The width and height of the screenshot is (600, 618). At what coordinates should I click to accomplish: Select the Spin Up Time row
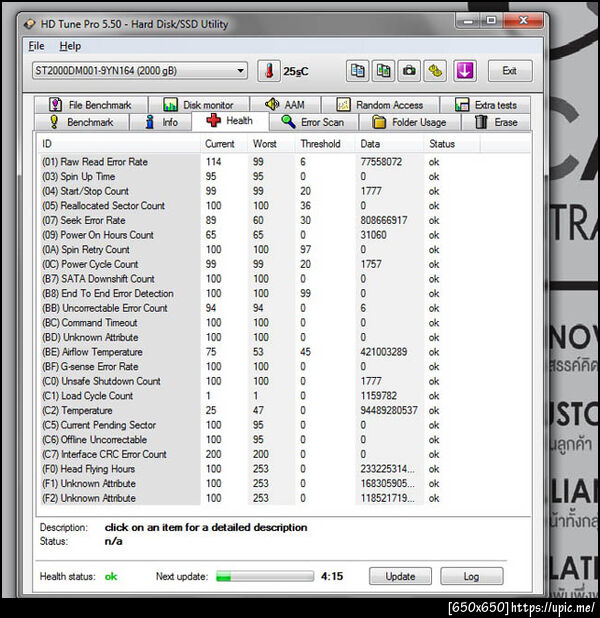coord(260,176)
